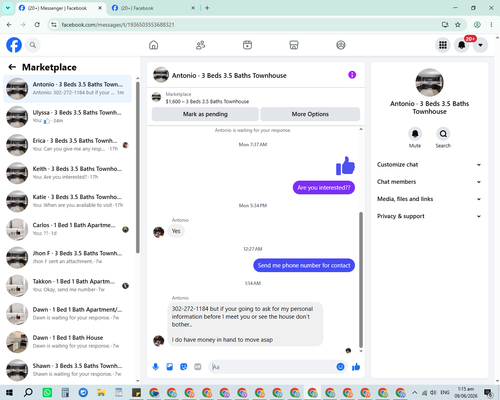This screenshot has height=400, width=500.
Task: Go back using the Marketplace arrow
Action: click(12, 67)
